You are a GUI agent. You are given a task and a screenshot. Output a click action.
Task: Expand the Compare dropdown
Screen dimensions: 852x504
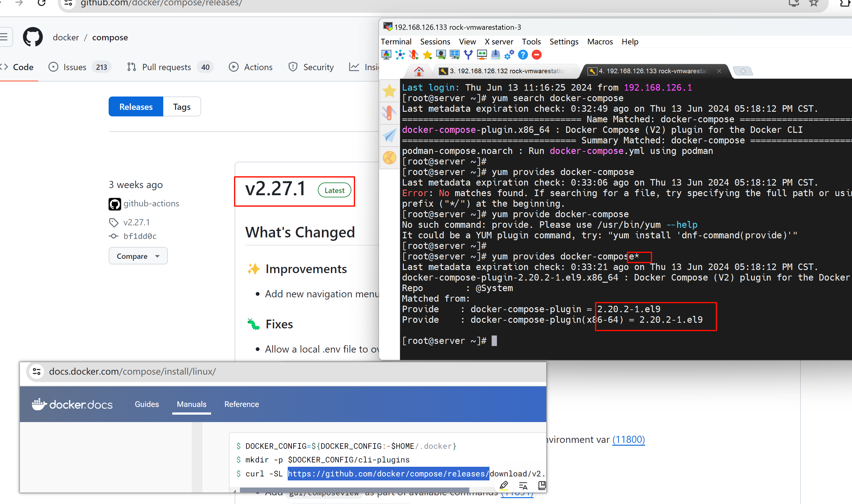tap(138, 256)
